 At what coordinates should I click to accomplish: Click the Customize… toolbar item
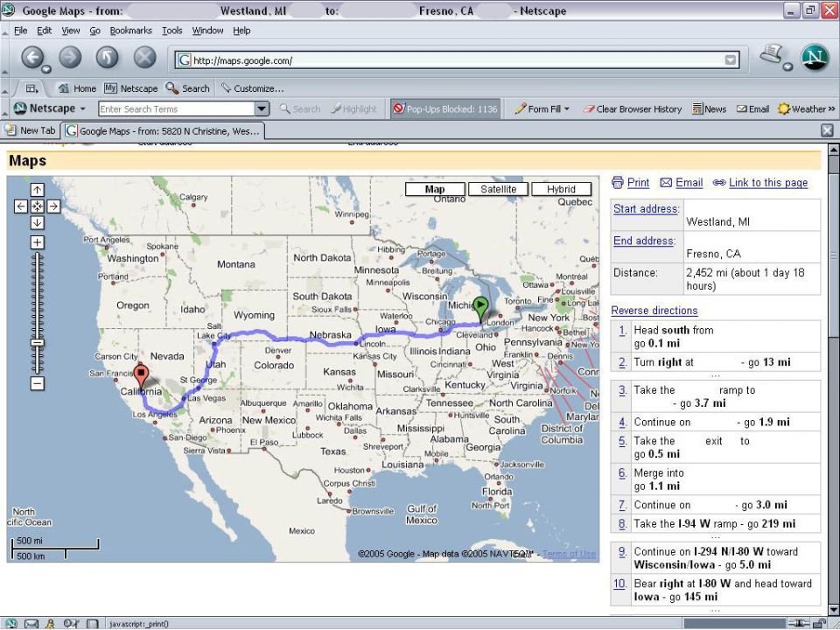[x=252, y=88]
